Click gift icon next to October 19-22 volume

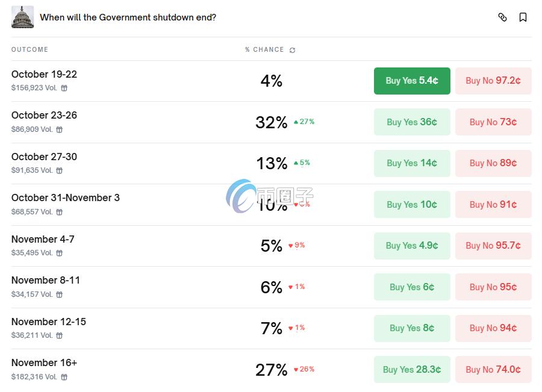(64, 88)
